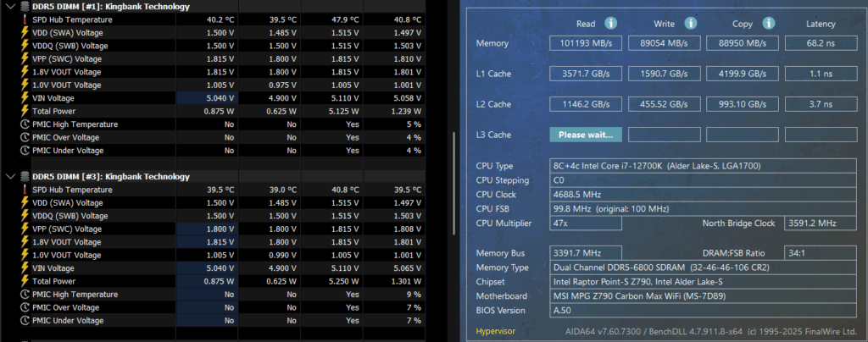The width and height of the screenshot is (868, 342).
Task: Click the L1 Cache Latency value 1.1 ns
Action: click(821, 74)
